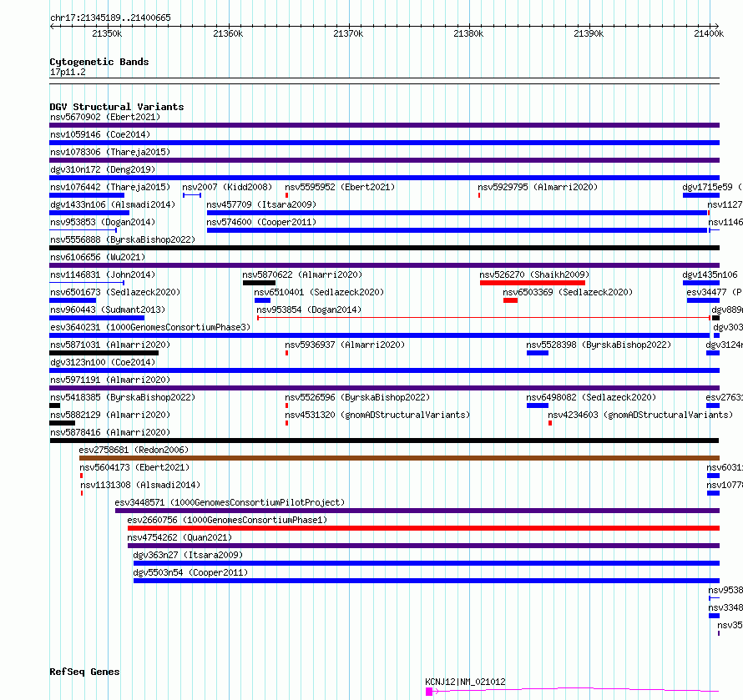This screenshot has width=743, height=700.
Task: Select the dgv363n27 (Itsara2009) label
Action: (188, 555)
